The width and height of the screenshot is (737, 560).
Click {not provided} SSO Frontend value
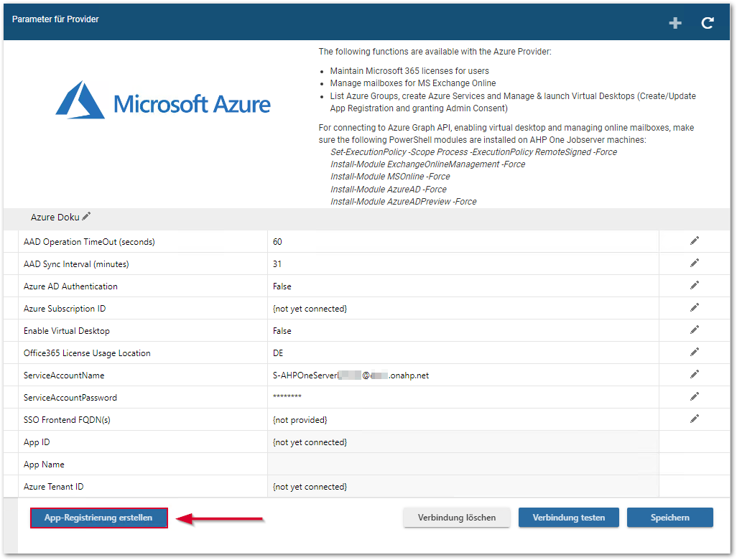click(x=300, y=420)
